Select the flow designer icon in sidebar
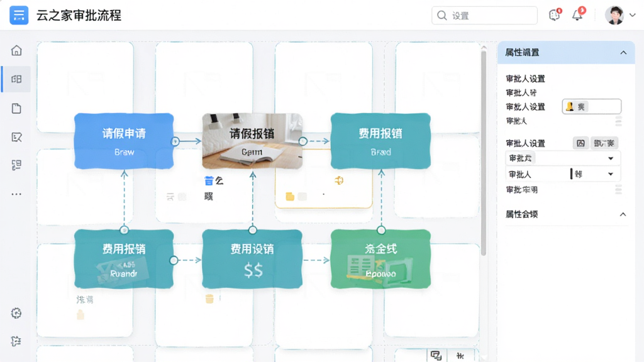This screenshot has width=644, height=362. point(16,79)
